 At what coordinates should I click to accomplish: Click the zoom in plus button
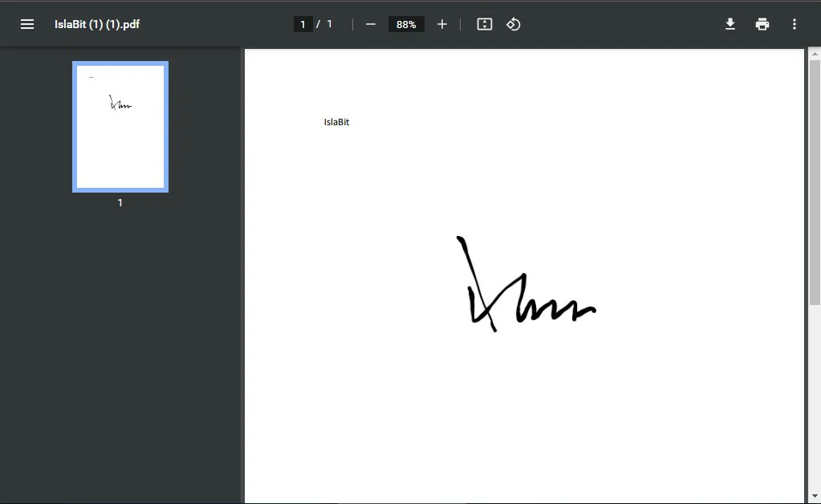point(442,24)
